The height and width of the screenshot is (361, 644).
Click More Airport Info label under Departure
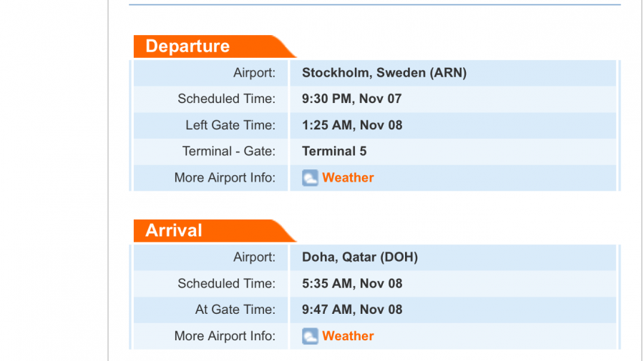(x=225, y=178)
